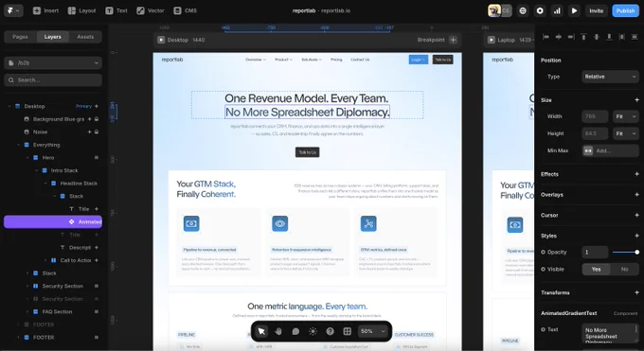This screenshot has height=351, width=644.
Task: Add a style with Styles plus
Action: pos(636,236)
